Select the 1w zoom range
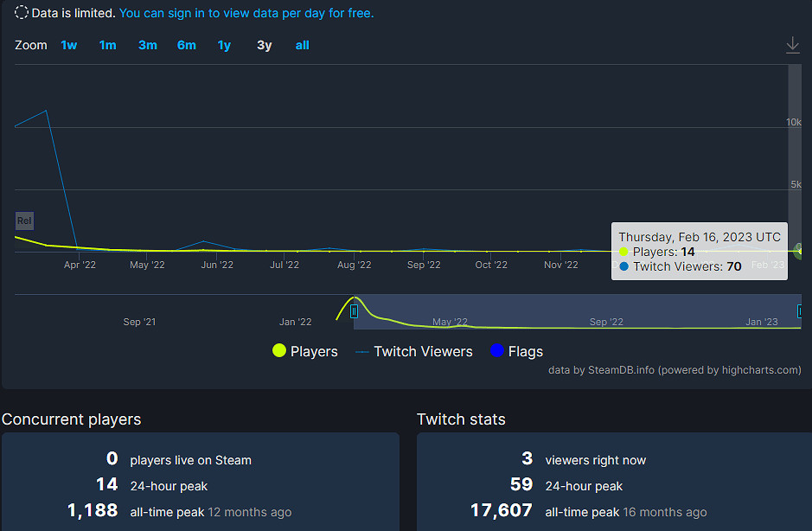 point(68,45)
